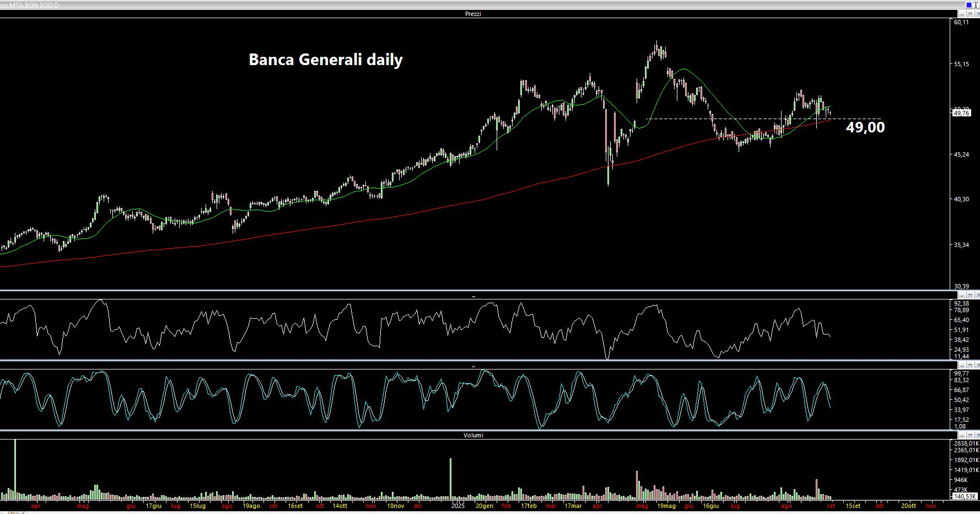Click the "92,38" oscillator scale value
This screenshot has width=980, height=514.
pos(961,304)
